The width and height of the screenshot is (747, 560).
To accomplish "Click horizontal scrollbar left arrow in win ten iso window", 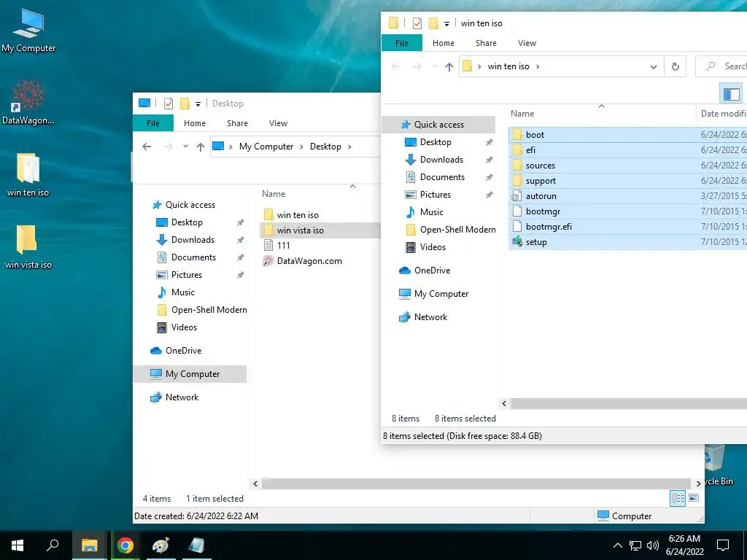I will point(504,404).
